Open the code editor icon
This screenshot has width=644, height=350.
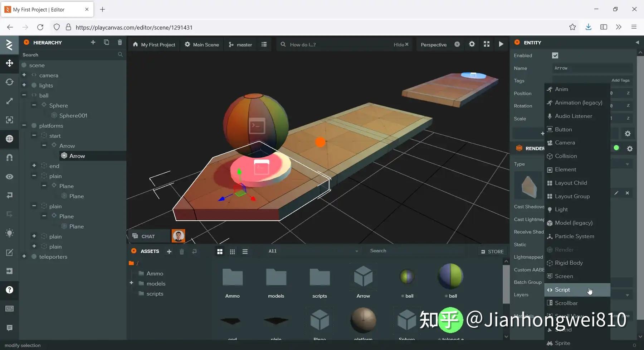pyautogui.click(x=9, y=252)
